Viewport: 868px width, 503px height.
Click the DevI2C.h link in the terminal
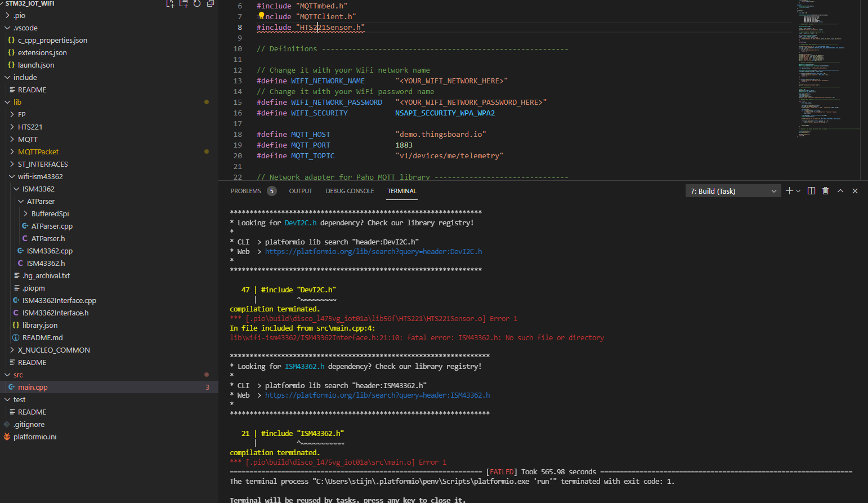pyautogui.click(x=301, y=223)
